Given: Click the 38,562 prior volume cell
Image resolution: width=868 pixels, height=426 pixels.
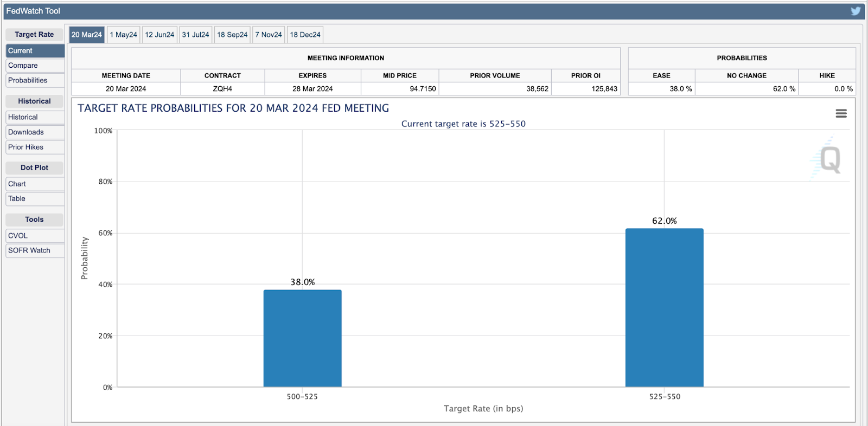Looking at the screenshot, I should pyautogui.click(x=495, y=89).
